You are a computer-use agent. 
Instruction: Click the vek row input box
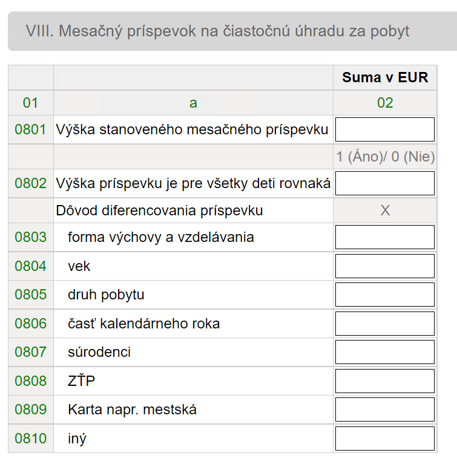[385, 266]
